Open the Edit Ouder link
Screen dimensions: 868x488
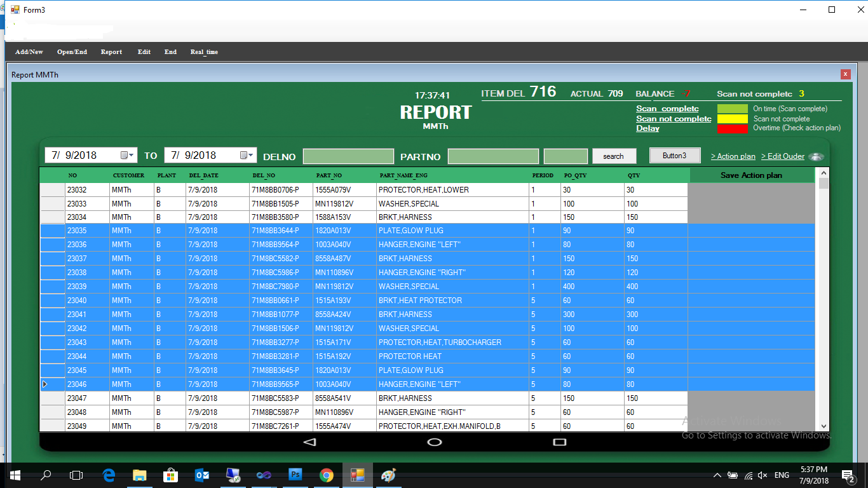tap(783, 156)
